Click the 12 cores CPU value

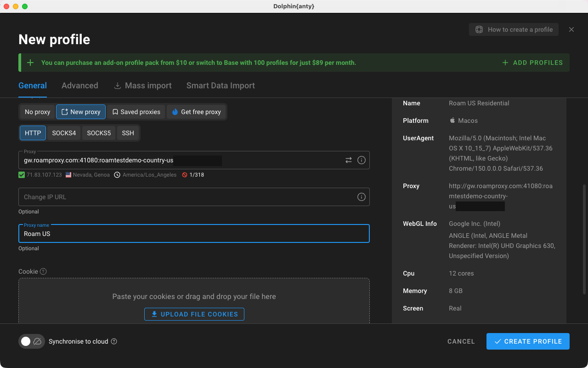click(461, 273)
